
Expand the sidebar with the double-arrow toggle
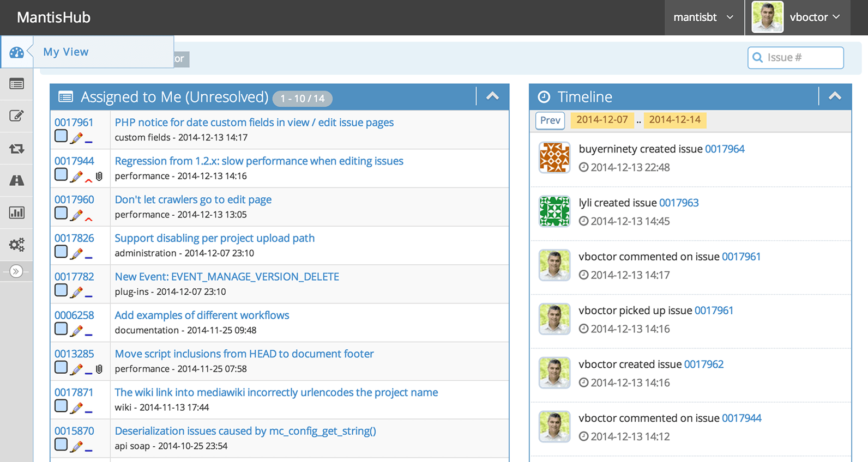tap(16, 271)
